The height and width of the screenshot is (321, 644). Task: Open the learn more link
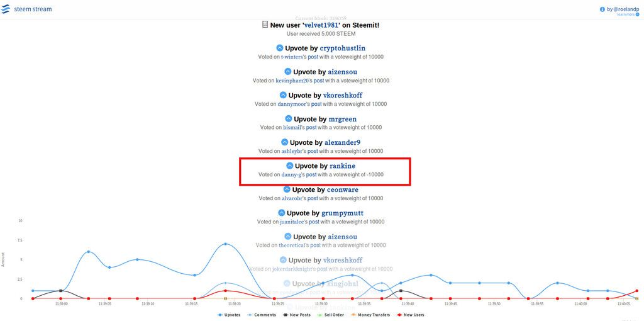625,14
